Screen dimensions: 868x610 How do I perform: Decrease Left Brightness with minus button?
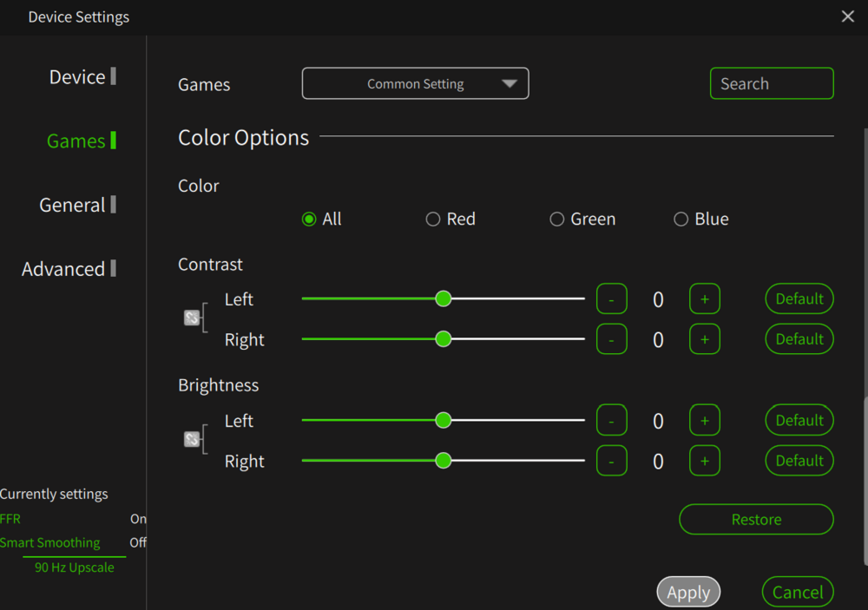click(x=611, y=421)
